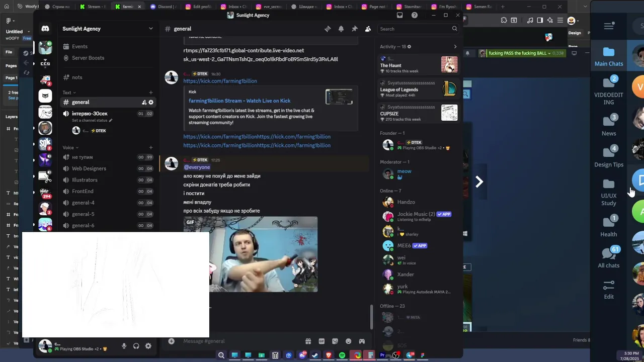Toggle the member list icon
This screenshot has width=644, height=362.
(x=368, y=29)
